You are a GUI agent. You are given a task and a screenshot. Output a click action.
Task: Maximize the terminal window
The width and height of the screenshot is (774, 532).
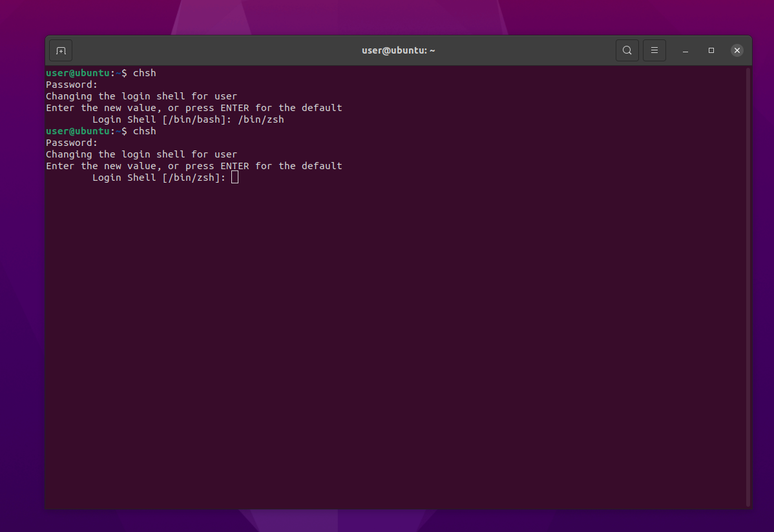tap(711, 50)
